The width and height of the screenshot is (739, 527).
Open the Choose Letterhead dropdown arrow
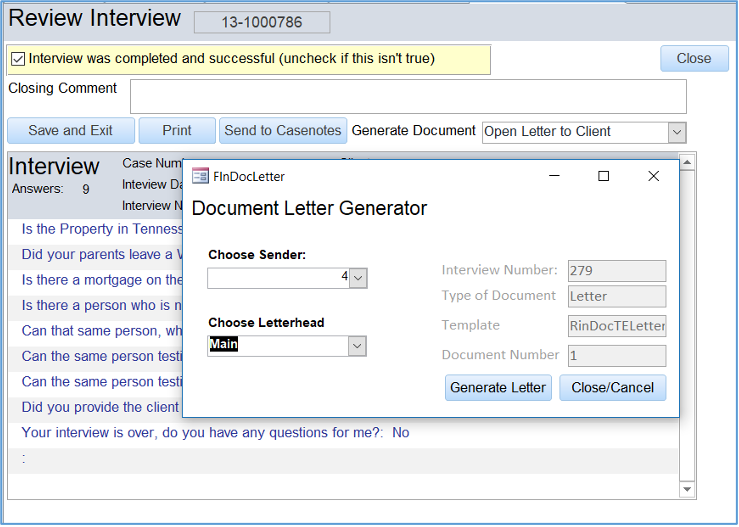[357, 346]
